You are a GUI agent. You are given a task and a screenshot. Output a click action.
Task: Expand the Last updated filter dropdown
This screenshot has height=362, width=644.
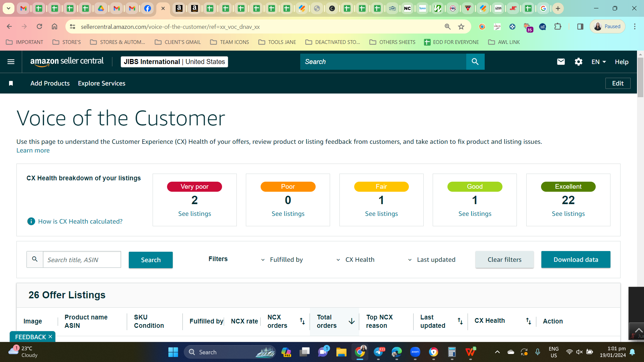click(x=432, y=259)
